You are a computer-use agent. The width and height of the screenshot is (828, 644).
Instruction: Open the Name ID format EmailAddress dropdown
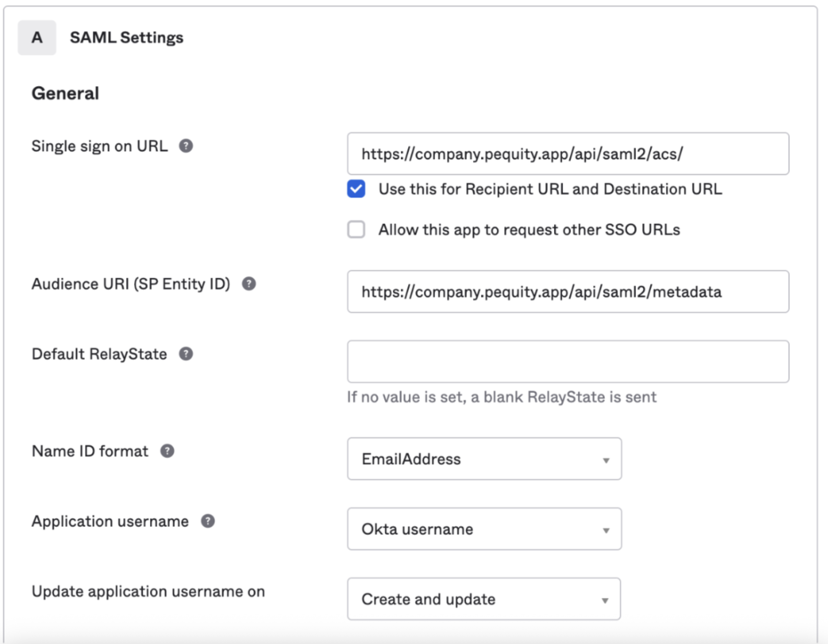click(x=484, y=459)
